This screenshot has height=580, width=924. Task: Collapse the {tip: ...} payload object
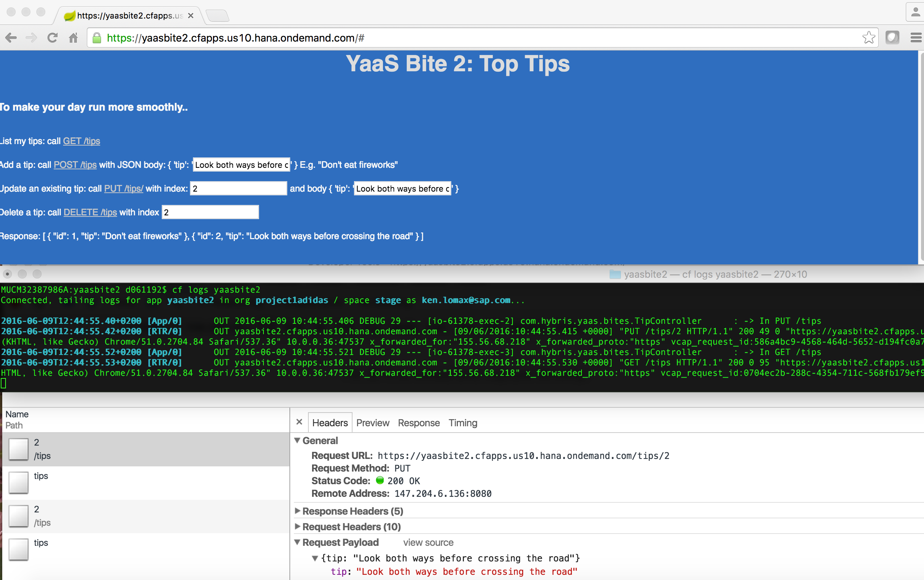(x=315, y=558)
